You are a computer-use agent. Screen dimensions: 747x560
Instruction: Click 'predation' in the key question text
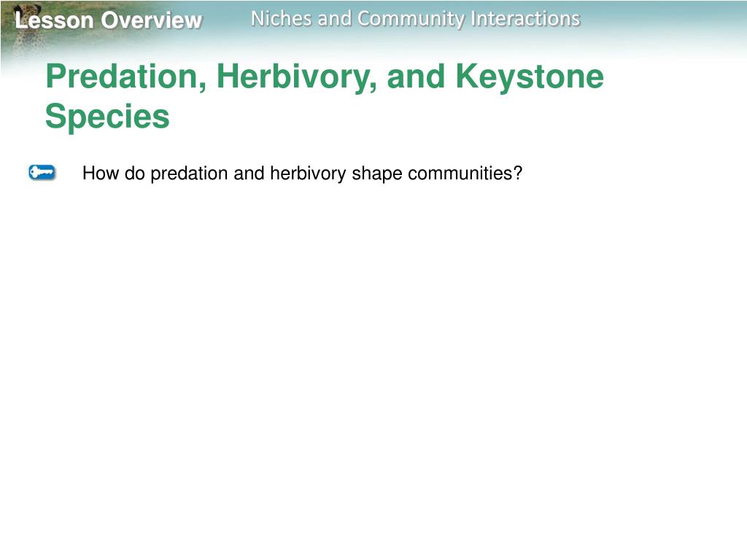(x=189, y=174)
